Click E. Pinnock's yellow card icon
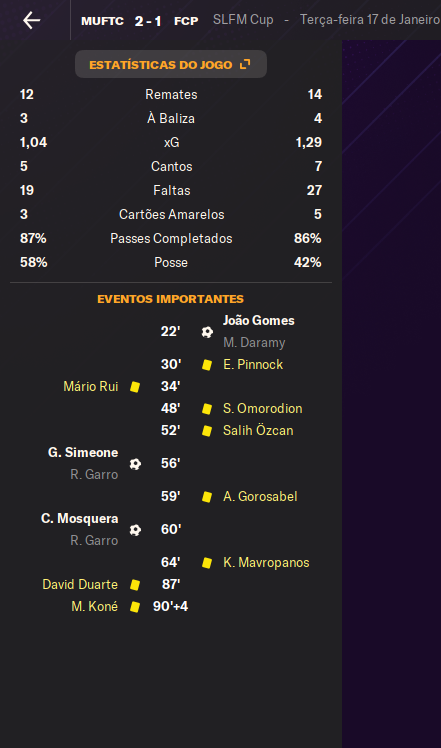The width and height of the screenshot is (441, 748). [207, 365]
